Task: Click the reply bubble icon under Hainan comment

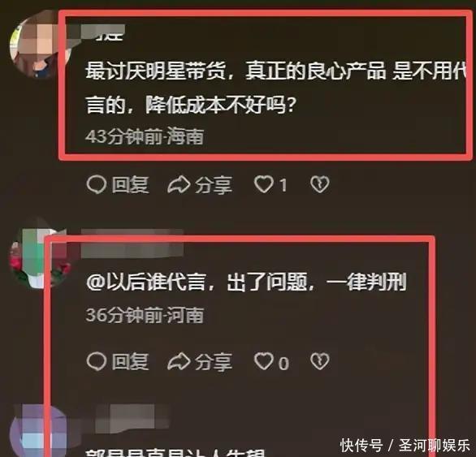Action: tap(97, 184)
